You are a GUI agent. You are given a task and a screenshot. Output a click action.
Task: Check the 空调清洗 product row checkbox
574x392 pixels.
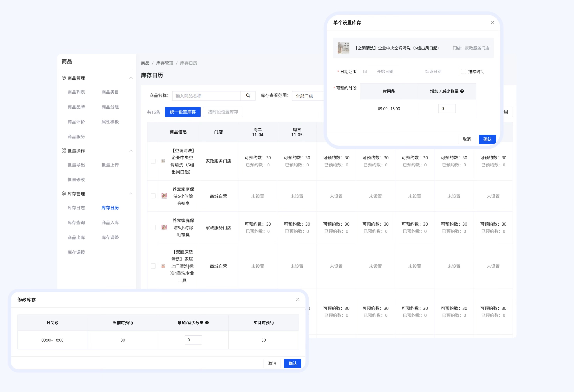[x=153, y=161]
